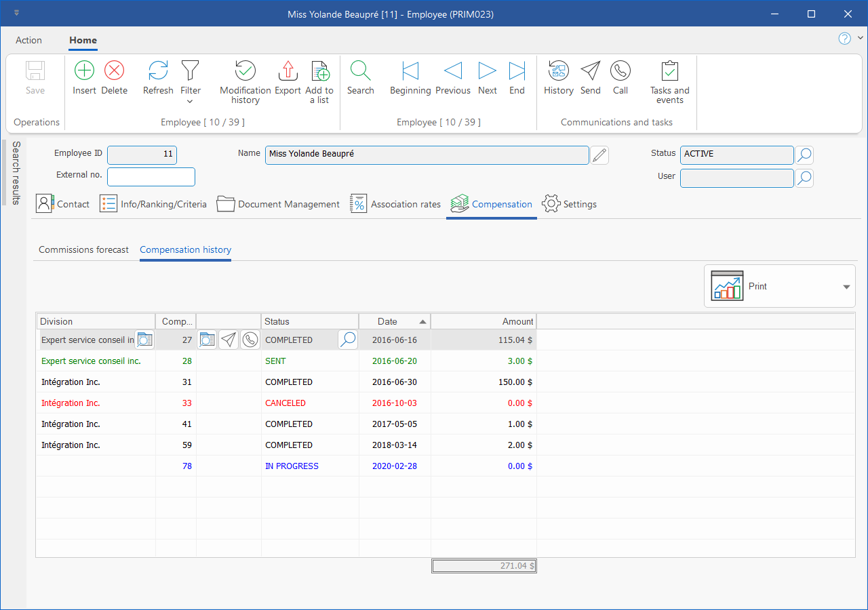Click the External no. input field
Image resolution: width=868 pixels, height=610 pixels.
151,177
